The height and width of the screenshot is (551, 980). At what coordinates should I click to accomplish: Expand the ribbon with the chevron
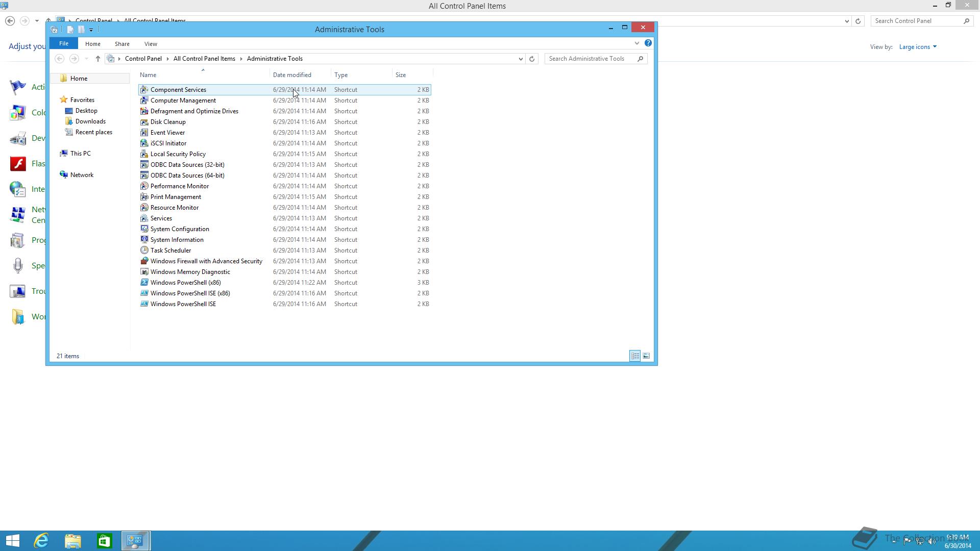[x=636, y=43]
